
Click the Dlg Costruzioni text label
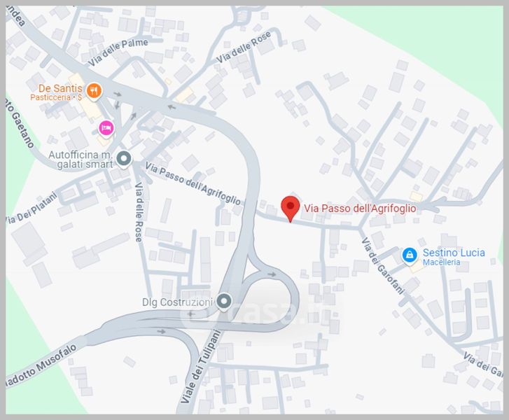click(177, 302)
